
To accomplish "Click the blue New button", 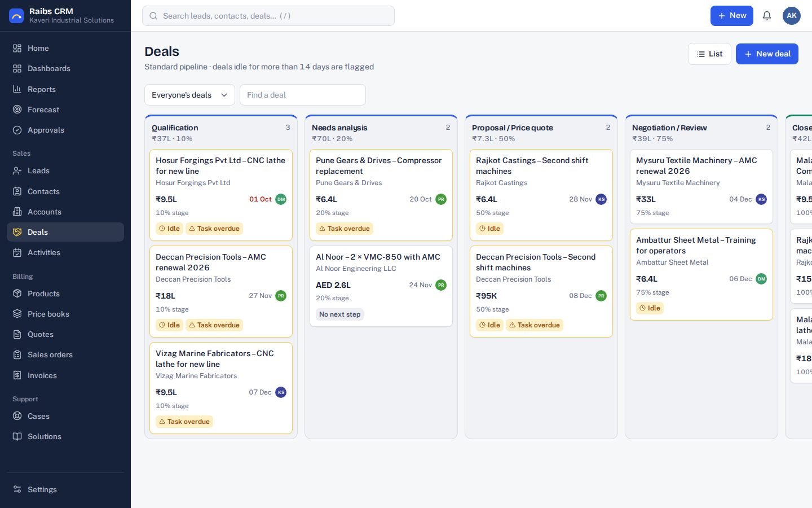I will tap(732, 16).
